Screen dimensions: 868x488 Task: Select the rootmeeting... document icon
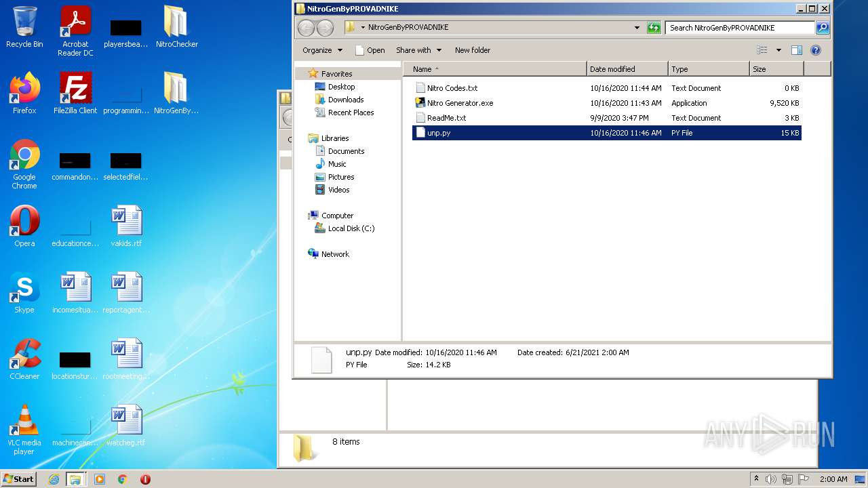pos(126,359)
